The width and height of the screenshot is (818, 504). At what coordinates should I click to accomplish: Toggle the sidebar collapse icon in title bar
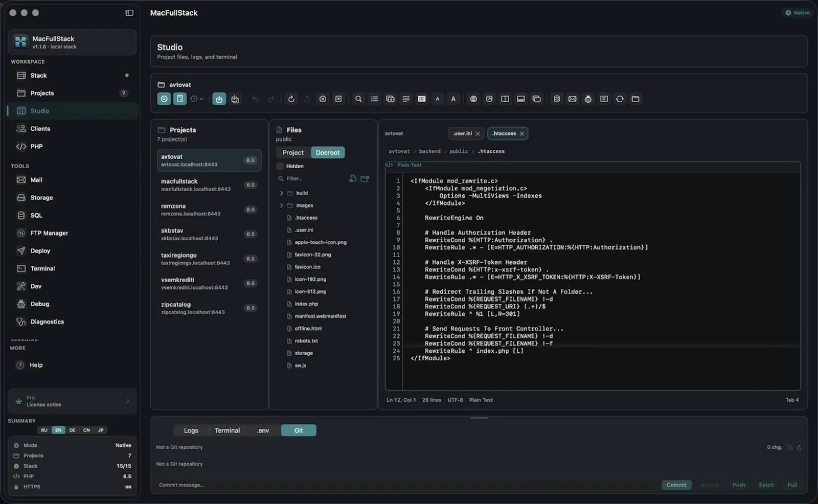[129, 13]
